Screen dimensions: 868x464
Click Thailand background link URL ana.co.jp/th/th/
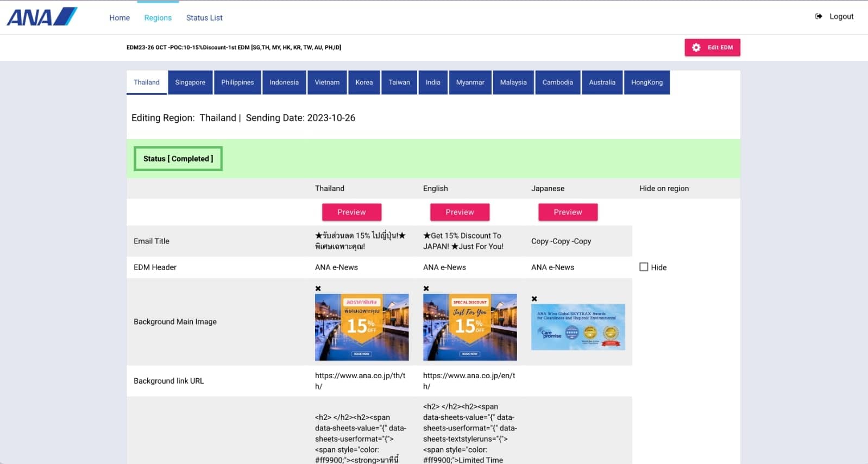[x=360, y=381]
